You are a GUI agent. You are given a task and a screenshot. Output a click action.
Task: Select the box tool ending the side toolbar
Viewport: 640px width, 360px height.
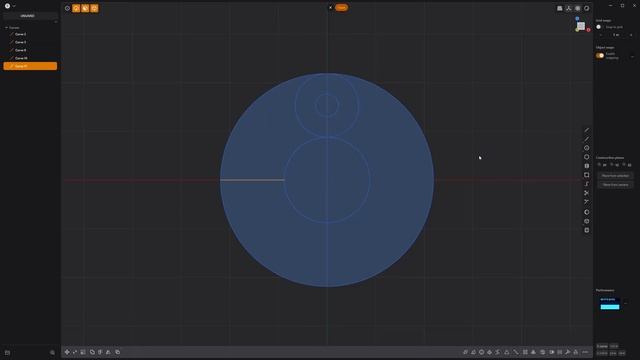tap(587, 230)
